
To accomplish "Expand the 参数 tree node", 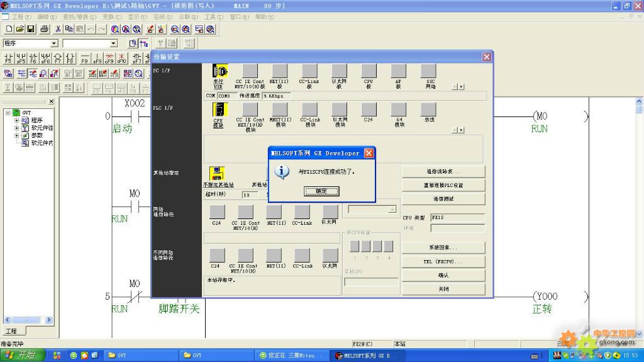I will [16, 135].
